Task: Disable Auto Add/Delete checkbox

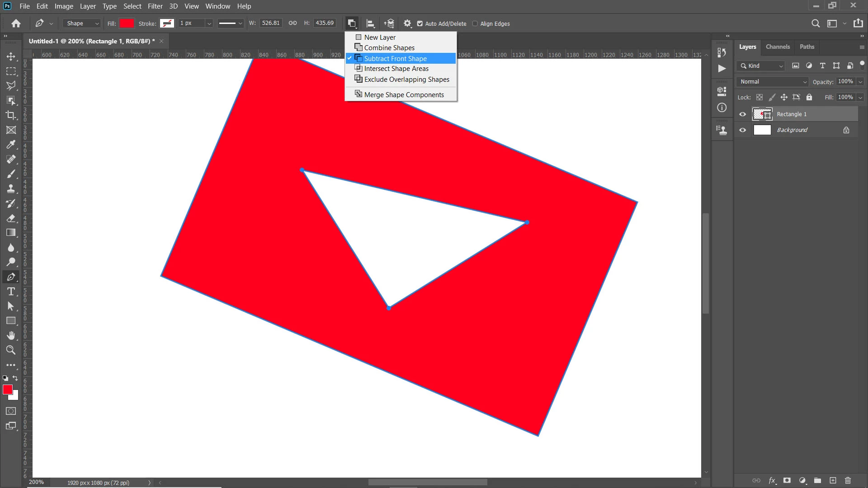Action: tap(420, 23)
